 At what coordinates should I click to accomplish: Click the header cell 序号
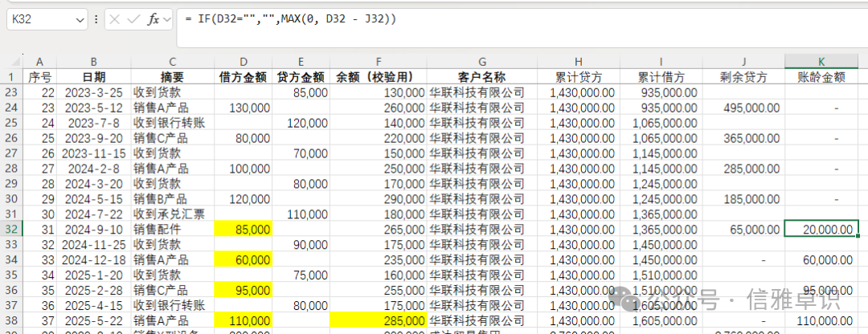click(39, 76)
